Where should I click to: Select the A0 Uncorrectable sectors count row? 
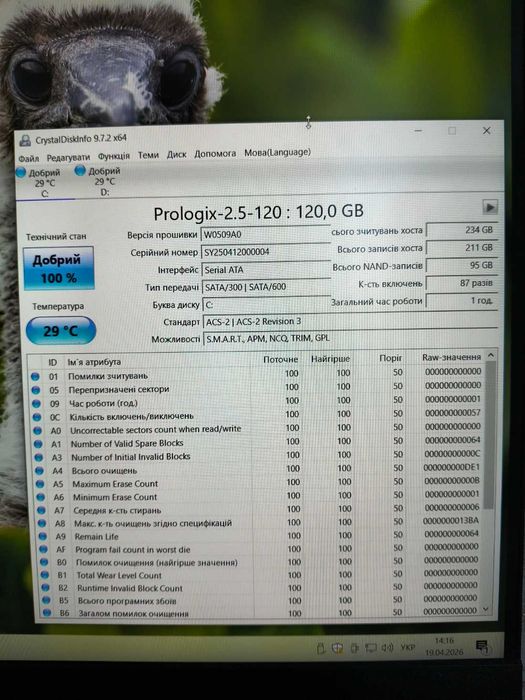click(x=258, y=429)
